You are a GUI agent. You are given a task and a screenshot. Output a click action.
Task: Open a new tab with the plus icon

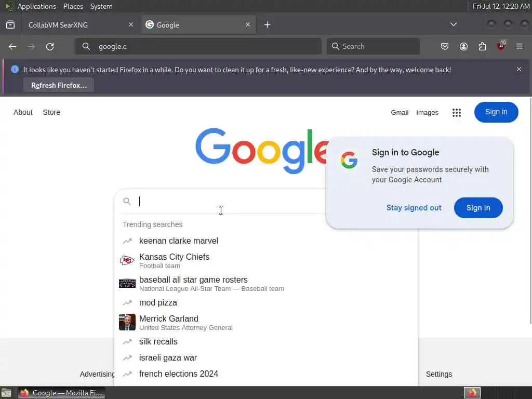pyautogui.click(x=267, y=25)
